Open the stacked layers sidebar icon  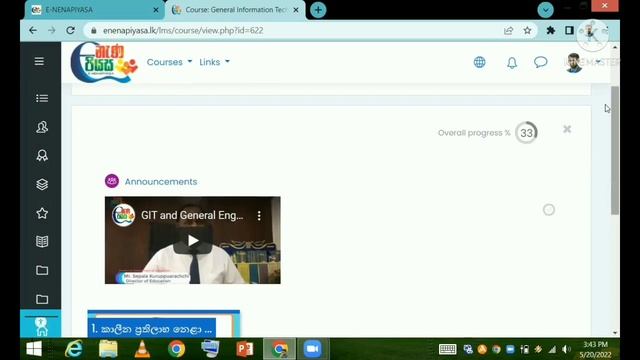click(42, 184)
